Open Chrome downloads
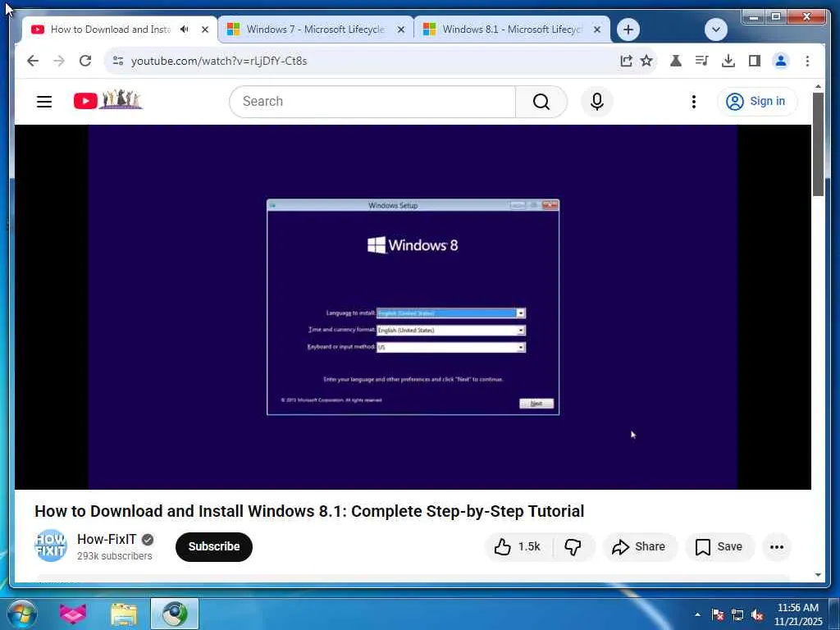The width and height of the screenshot is (840, 630). pos(728,61)
